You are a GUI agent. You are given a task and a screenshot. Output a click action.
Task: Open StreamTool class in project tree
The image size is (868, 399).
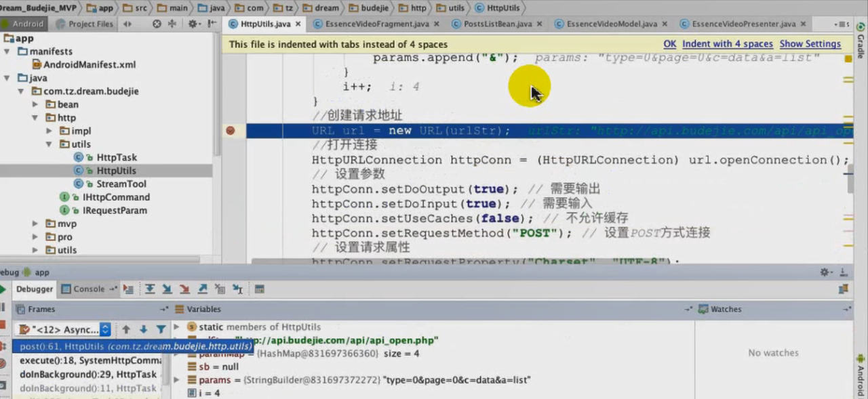pyautogui.click(x=121, y=184)
